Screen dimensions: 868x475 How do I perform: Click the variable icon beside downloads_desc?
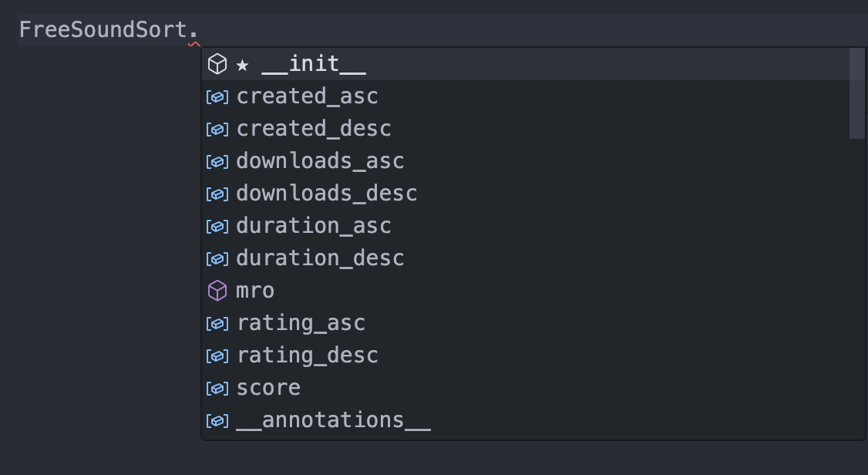(x=217, y=194)
